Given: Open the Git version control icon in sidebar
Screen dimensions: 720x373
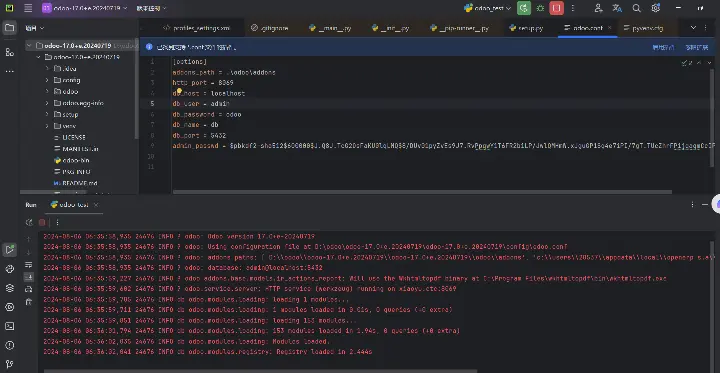Looking at the screenshot, I should pyautogui.click(x=9, y=364).
